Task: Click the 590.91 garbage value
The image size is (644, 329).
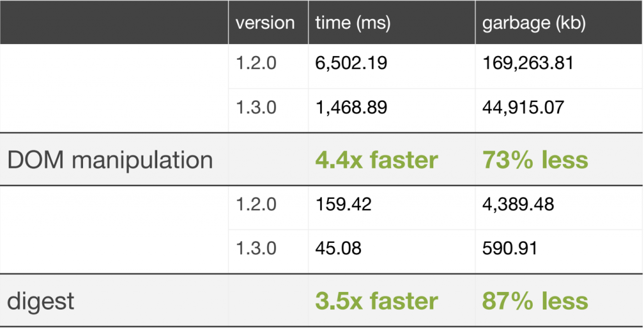Action: (x=510, y=248)
